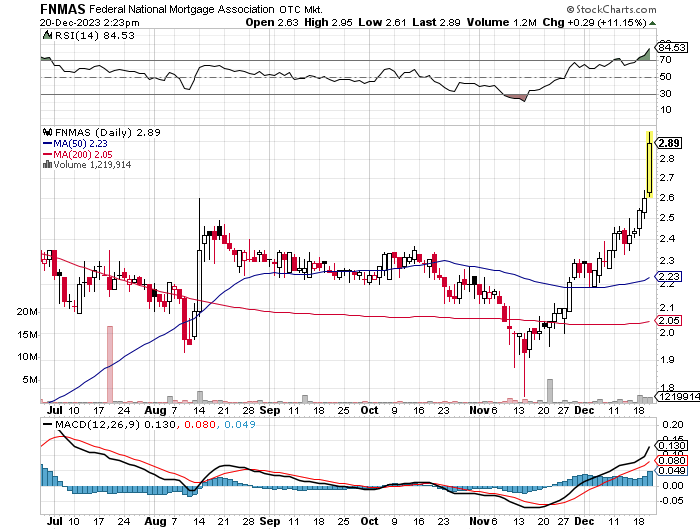Click the 'Aug' label on the price chart date axis
This screenshot has height=530, width=700.
[155, 410]
